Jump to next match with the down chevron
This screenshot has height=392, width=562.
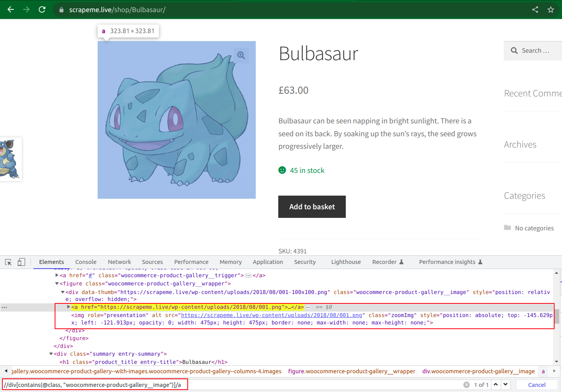coord(505,384)
